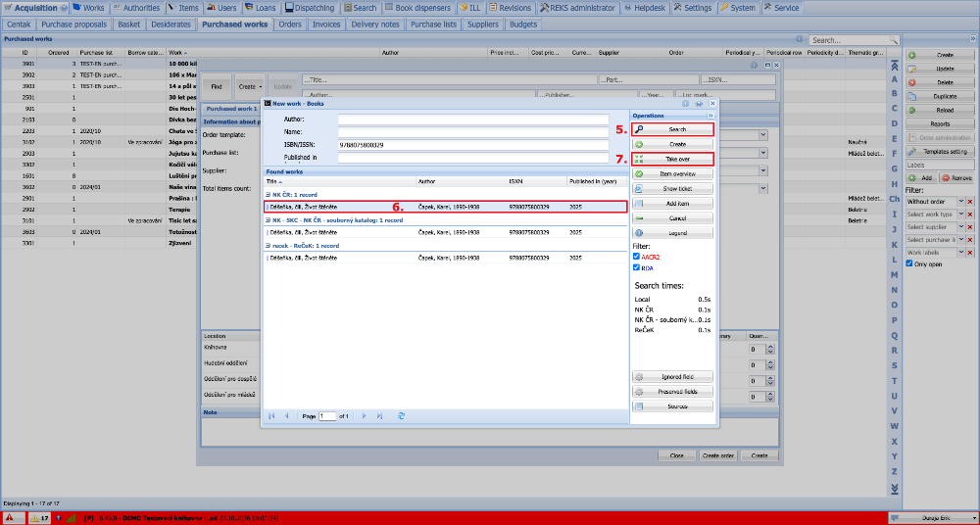Screen dimensions: 980x525
Task: Sort found works by Title column
Action: point(339,181)
